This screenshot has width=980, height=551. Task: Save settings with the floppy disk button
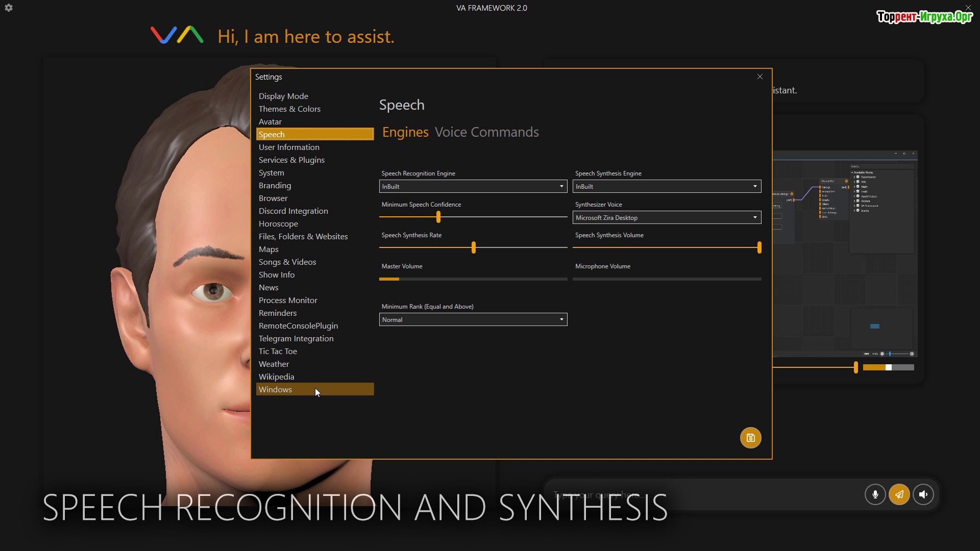750,438
